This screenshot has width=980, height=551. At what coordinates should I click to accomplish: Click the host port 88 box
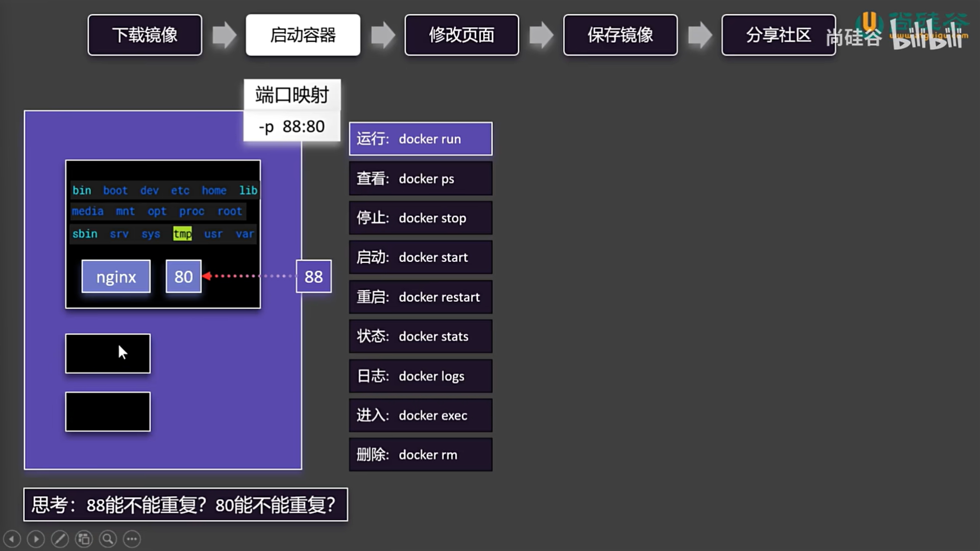(x=313, y=277)
